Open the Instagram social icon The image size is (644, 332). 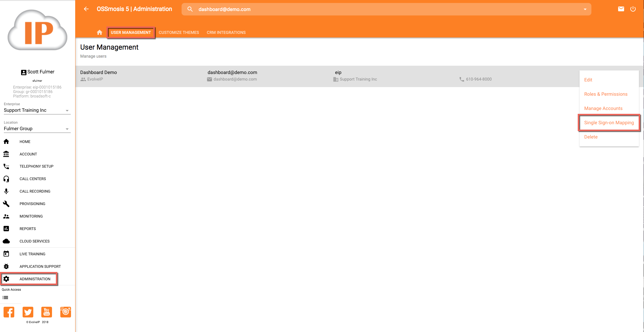[x=66, y=312]
